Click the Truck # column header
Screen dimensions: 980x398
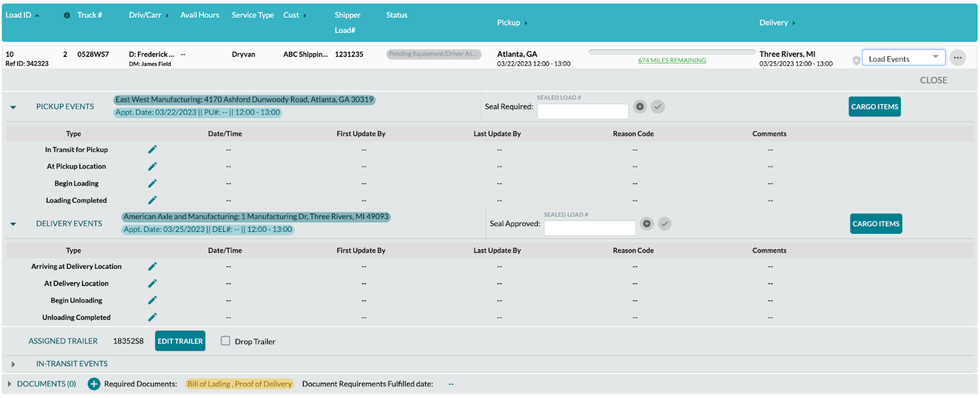89,15
